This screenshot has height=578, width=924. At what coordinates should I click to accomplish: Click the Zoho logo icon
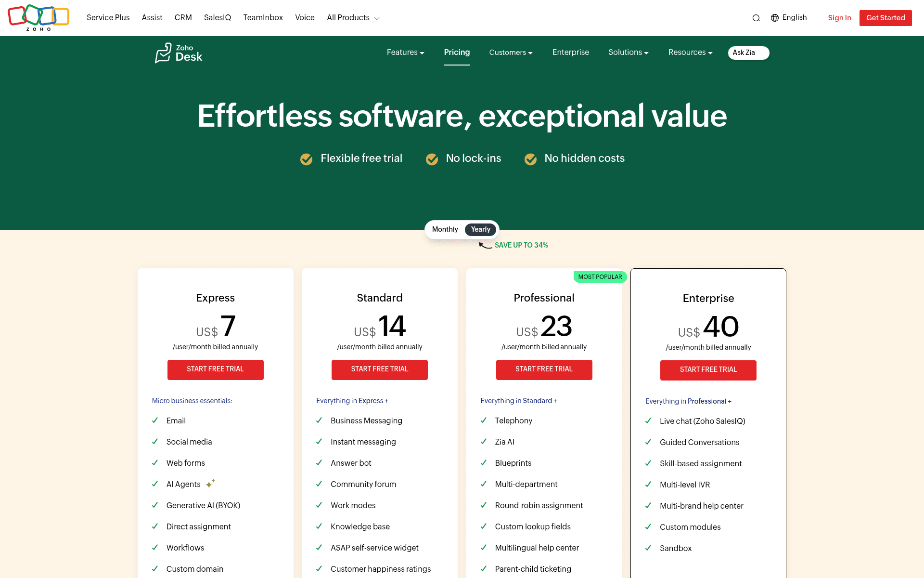38,18
